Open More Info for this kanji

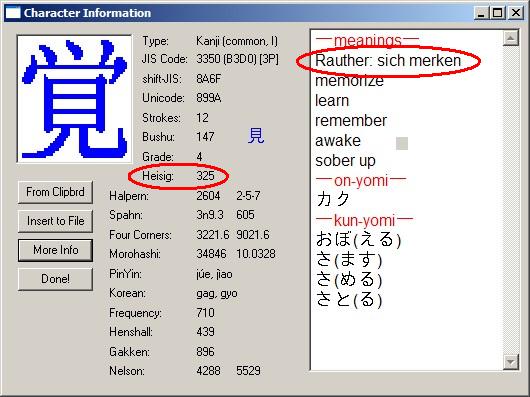(x=55, y=250)
